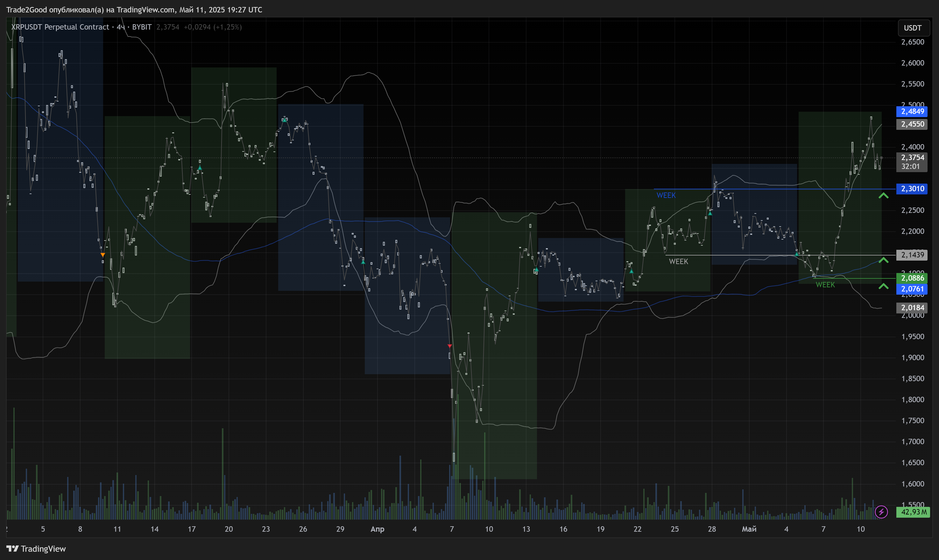The width and height of the screenshot is (939, 560).
Task: Click the orange down-triangle marker on chart
Action: pyautogui.click(x=103, y=255)
